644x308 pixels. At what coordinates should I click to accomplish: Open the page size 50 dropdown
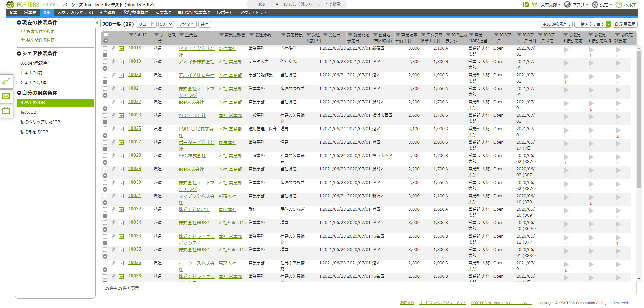pyautogui.click(x=166, y=24)
